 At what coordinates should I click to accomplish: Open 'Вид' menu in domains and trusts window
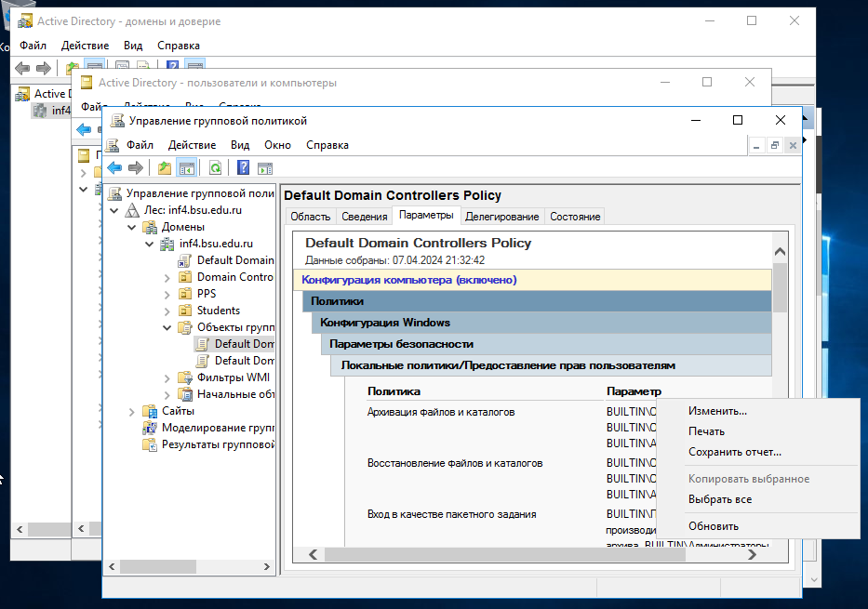(x=133, y=46)
